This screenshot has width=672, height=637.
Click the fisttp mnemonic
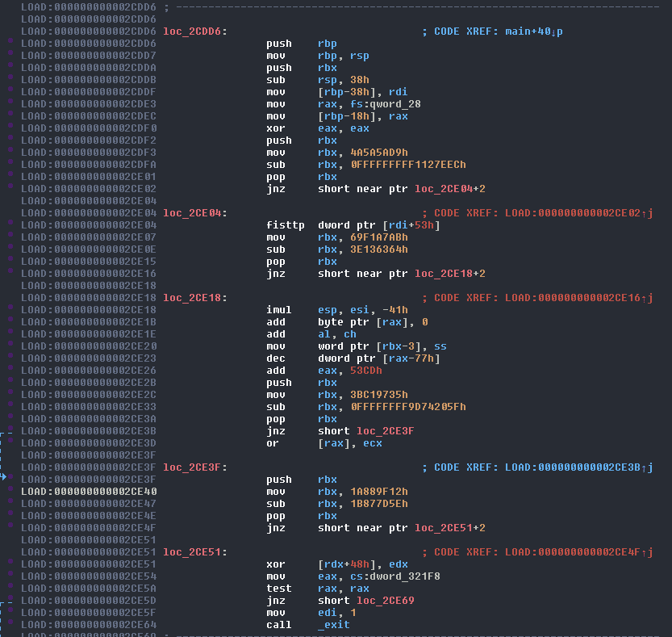286,225
